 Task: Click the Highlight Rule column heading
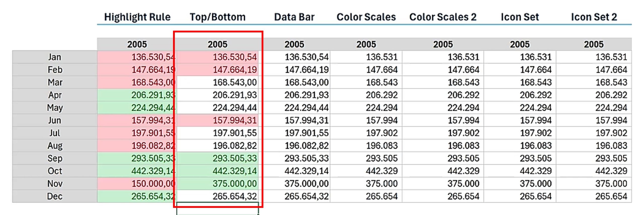tap(137, 17)
